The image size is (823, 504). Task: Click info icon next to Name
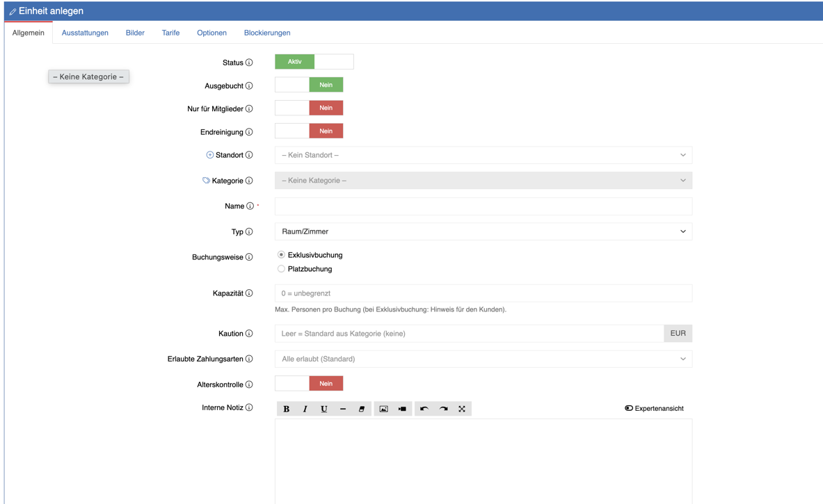pyautogui.click(x=250, y=206)
